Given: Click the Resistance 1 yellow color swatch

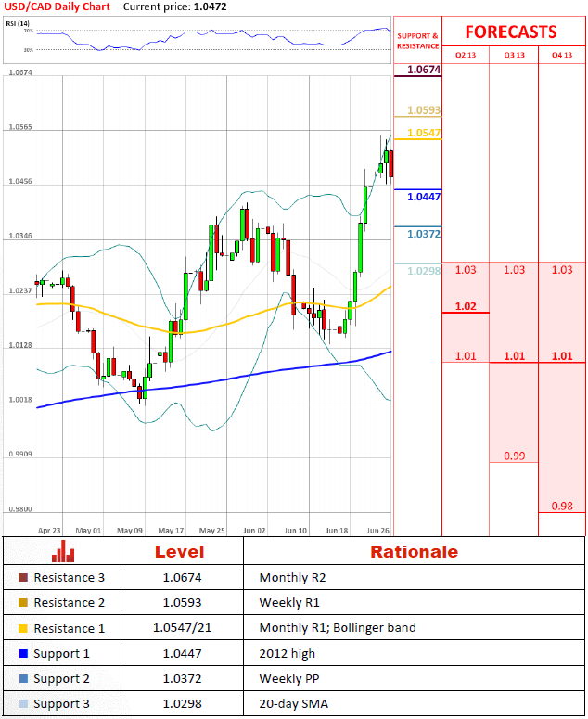Looking at the screenshot, I should pos(23,628).
